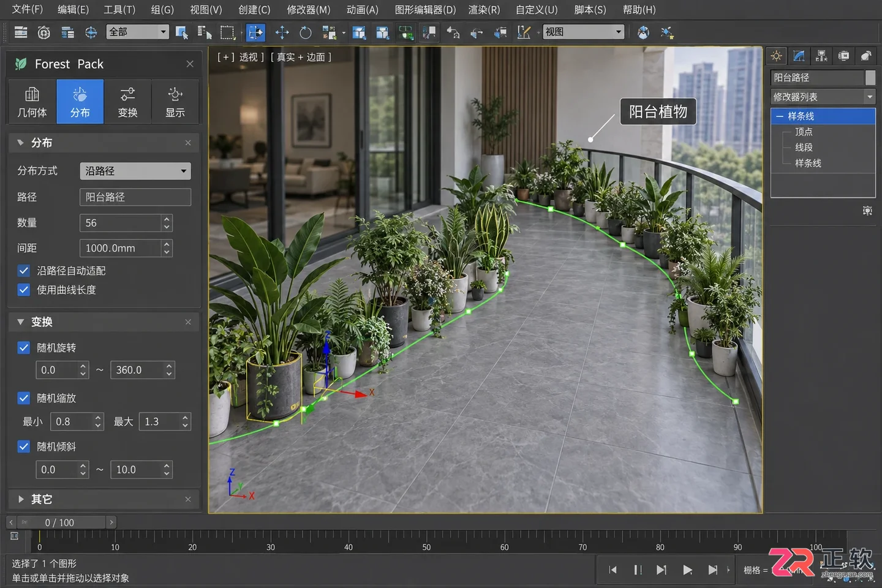Open the 渲染(R) menu
The height and width of the screenshot is (588, 882).
click(x=484, y=10)
